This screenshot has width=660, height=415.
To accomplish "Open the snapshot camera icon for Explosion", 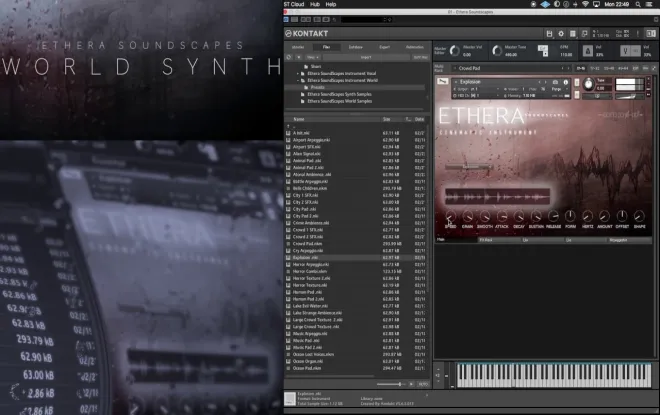I will (555, 82).
